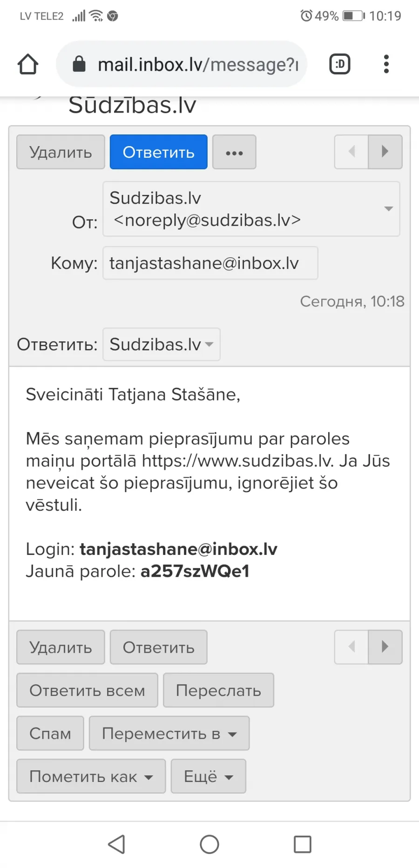Expand the Ещё menu at bottom

tap(209, 776)
